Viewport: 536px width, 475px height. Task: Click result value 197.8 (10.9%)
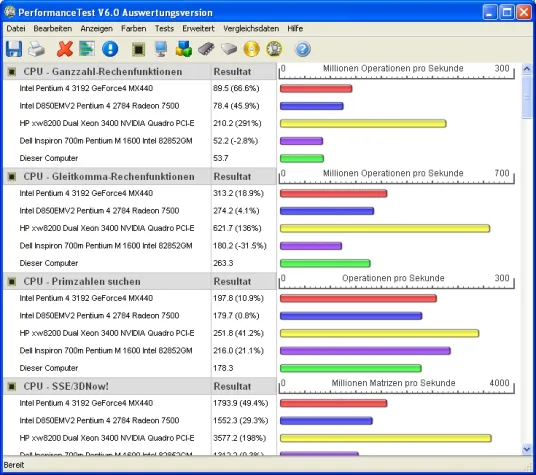(x=238, y=298)
